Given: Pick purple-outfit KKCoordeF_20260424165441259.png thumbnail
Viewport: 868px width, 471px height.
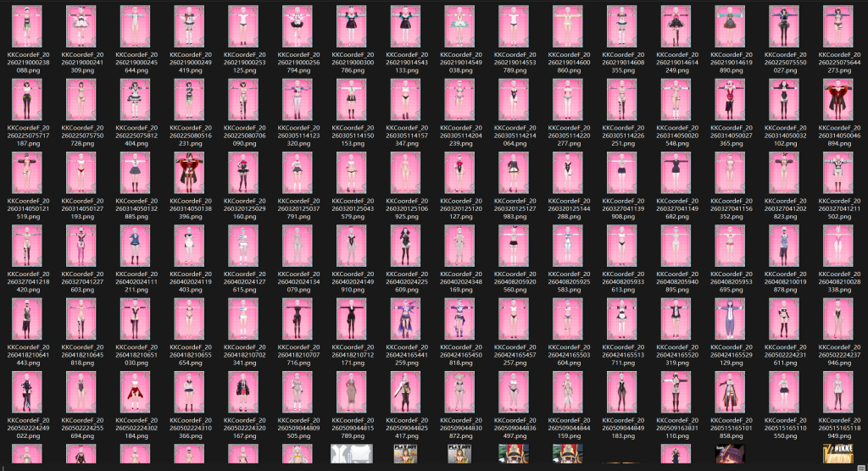Looking at the screenshot, I should click(406, 319).
